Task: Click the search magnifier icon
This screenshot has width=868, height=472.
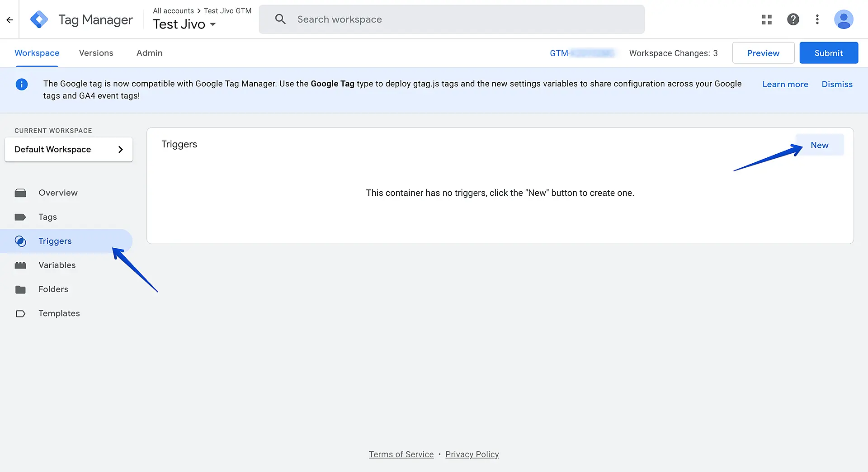Action: pos(280,19)
